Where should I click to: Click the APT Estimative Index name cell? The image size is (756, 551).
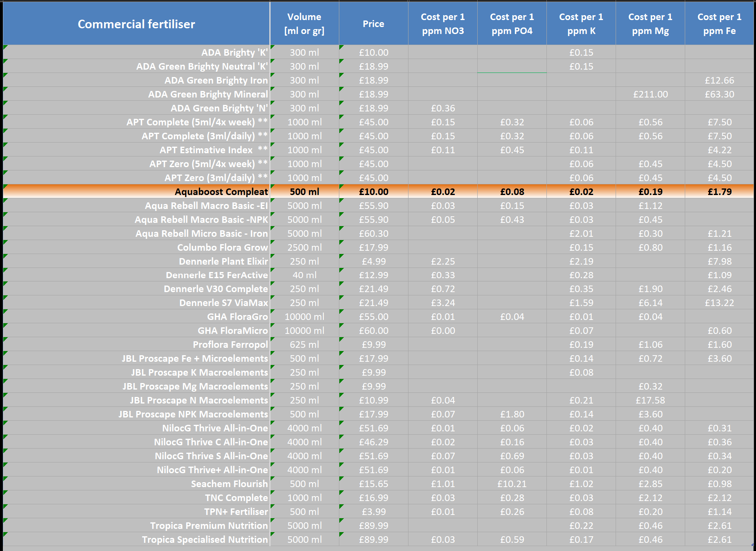(x=136, y=150)
